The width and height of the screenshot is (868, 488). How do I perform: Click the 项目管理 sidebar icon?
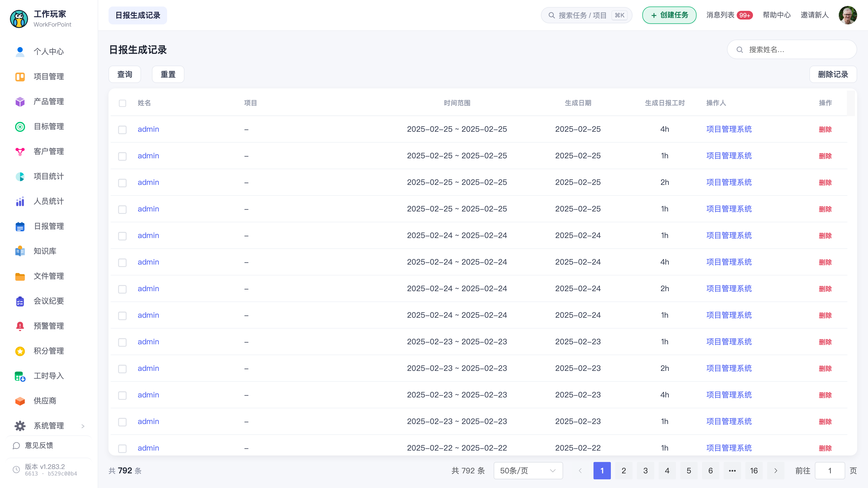[x=20, y=77]
